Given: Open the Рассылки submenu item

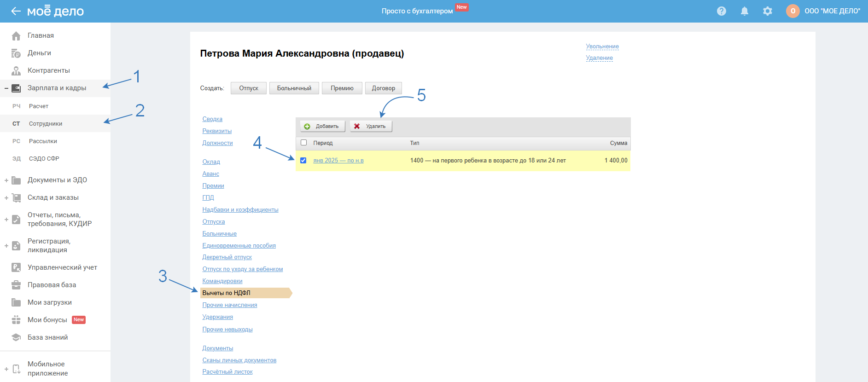Looking at the screenshot, I should tap(43, 141).
